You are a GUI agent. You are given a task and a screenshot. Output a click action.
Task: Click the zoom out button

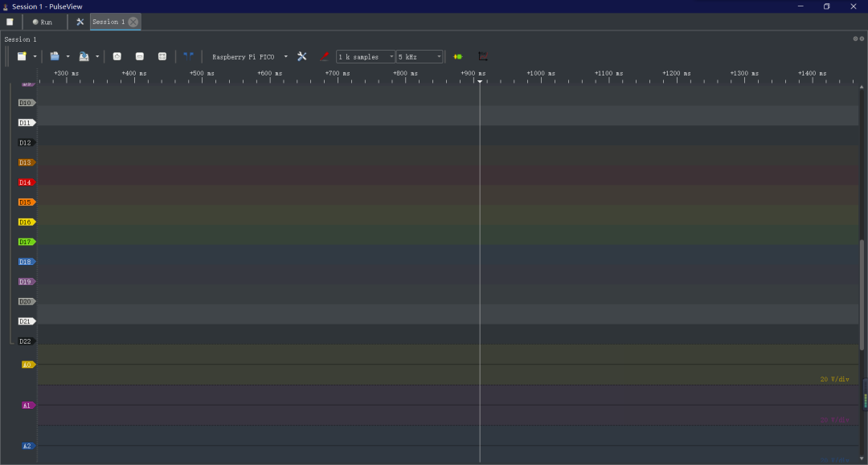[x=139, y=56]
